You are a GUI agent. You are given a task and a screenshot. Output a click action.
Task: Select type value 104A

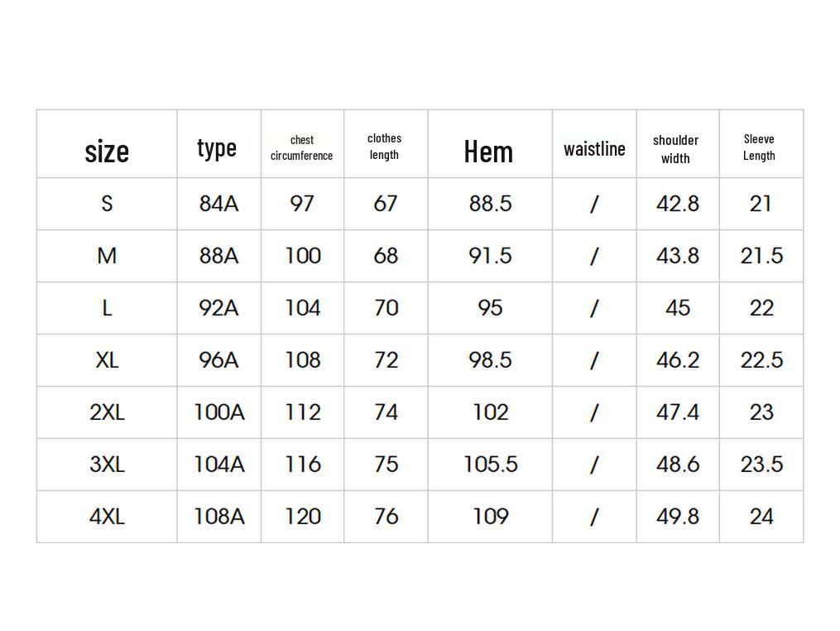click(218, 465)
